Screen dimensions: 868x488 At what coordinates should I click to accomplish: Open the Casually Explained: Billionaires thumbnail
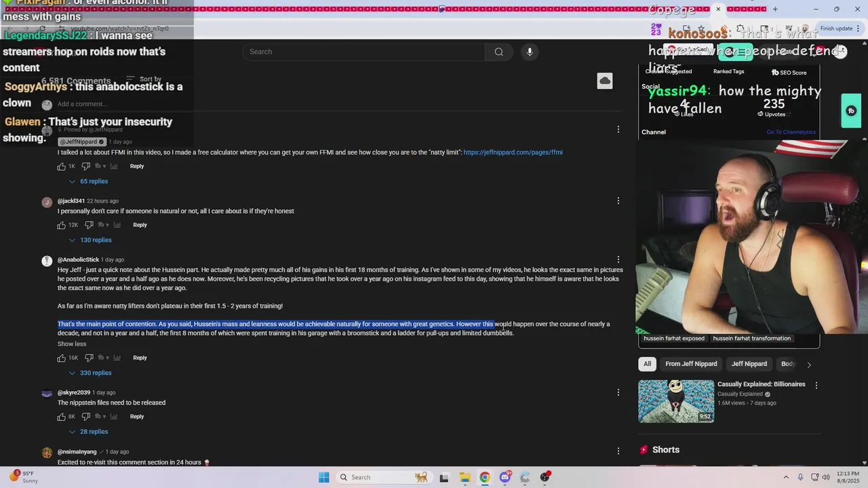click(676, 401)
